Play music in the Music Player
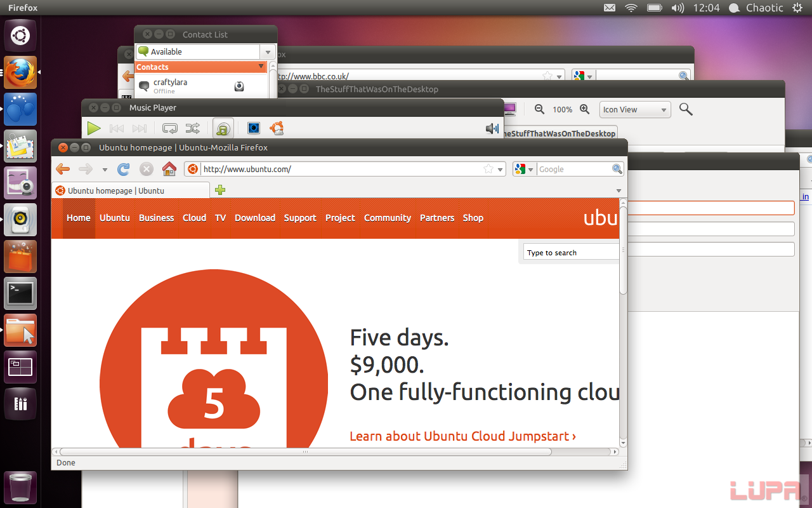Viewport: 812px width, 508px height. pyautogui.click(x=94, y=128)
